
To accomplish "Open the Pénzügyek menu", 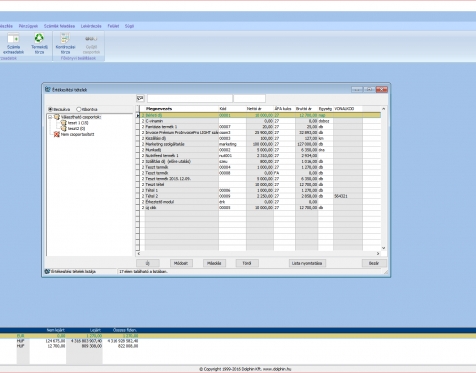I will click(x=28, y=26).
